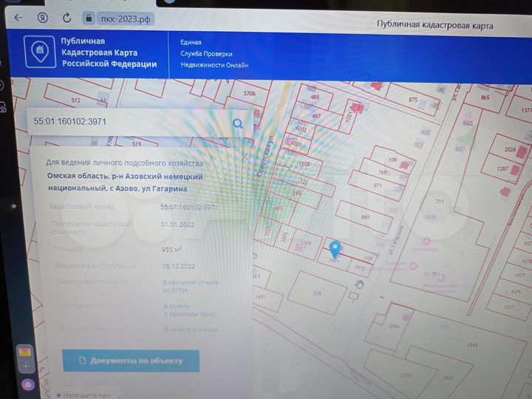Select parcel 3706 on map

tap(250, 94)
